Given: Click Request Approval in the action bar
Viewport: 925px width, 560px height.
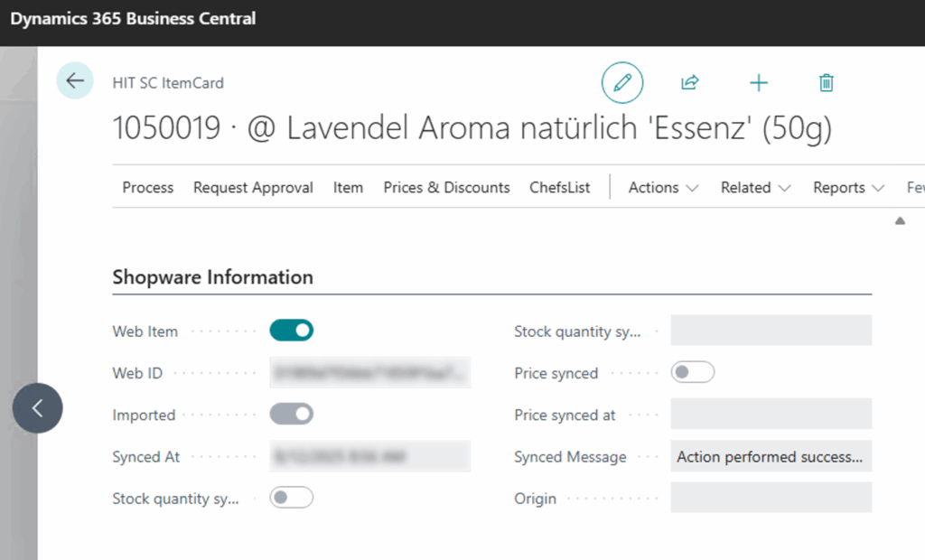Looking at the screenshot, I should (x=253, y=188).
